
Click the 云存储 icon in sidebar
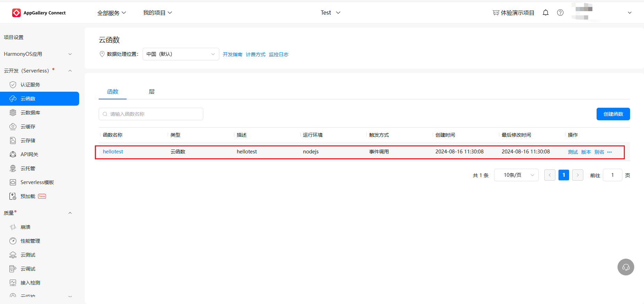click(x=13, y=140)
